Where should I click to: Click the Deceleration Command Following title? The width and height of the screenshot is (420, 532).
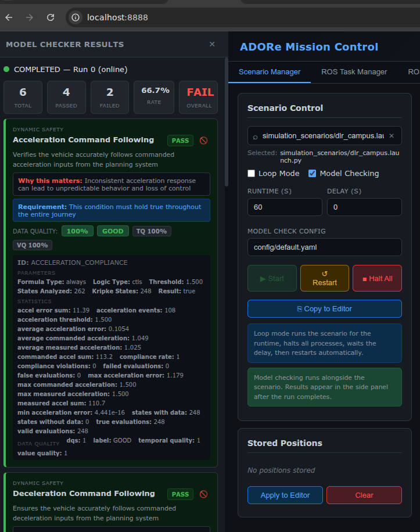point(84,494)
